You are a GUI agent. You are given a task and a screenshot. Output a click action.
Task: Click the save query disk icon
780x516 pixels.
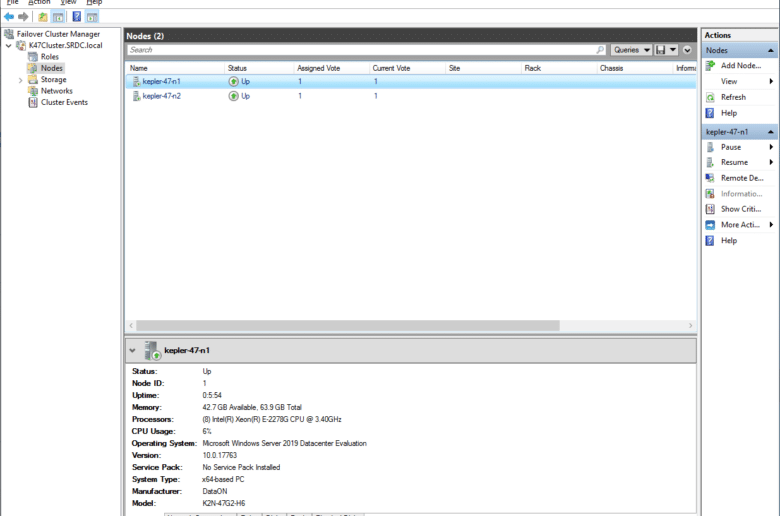(661, 50)
